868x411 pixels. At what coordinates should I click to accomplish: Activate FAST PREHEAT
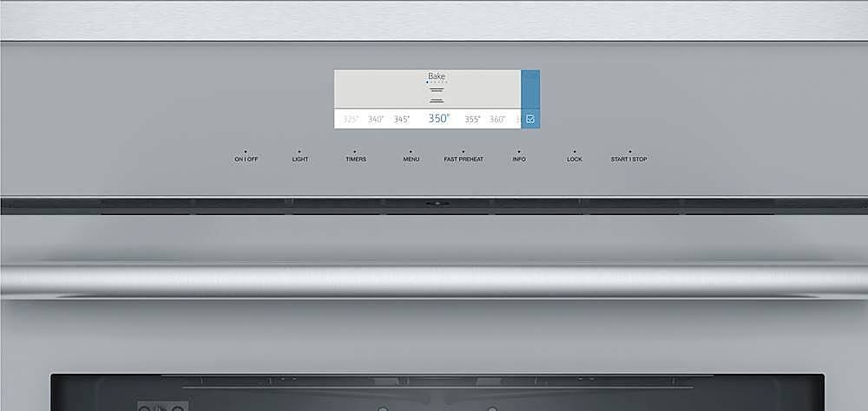pos(464,160)
